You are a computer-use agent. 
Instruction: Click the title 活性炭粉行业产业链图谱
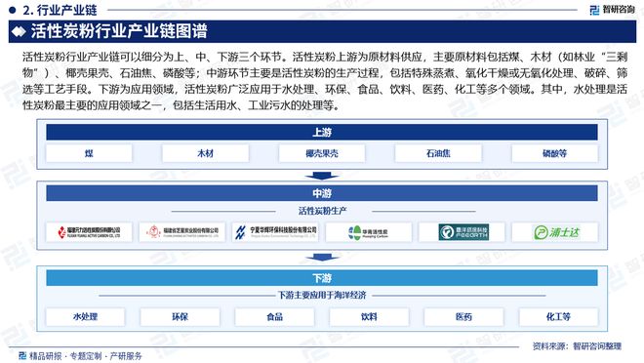pos(119,31)
